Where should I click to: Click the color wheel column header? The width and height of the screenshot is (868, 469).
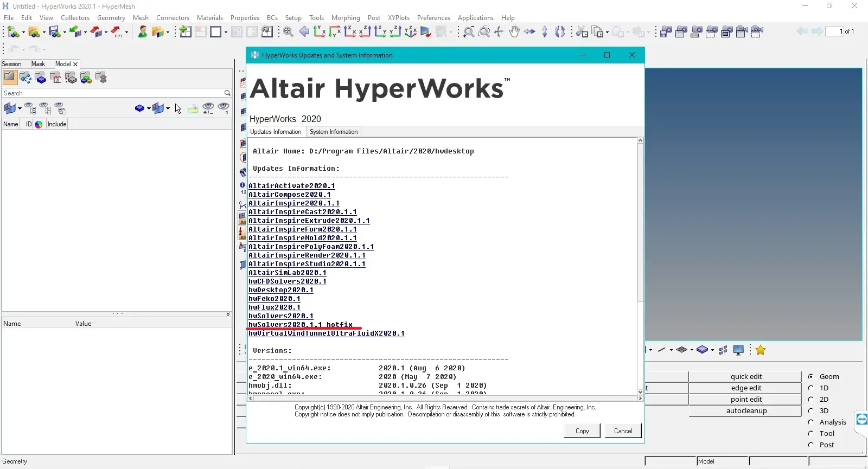click(x=39, y=124)
